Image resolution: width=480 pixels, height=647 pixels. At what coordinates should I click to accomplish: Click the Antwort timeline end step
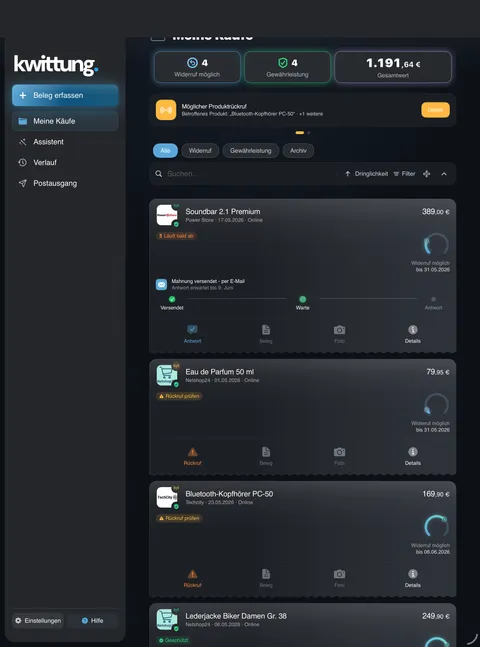(433, 303)
